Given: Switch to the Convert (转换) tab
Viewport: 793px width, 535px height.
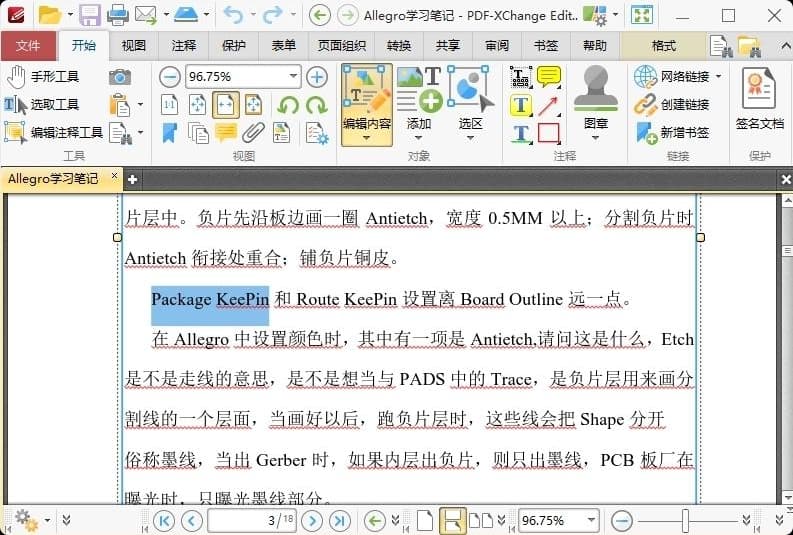Looking at the screenshot, I should [x=399, y=46].
